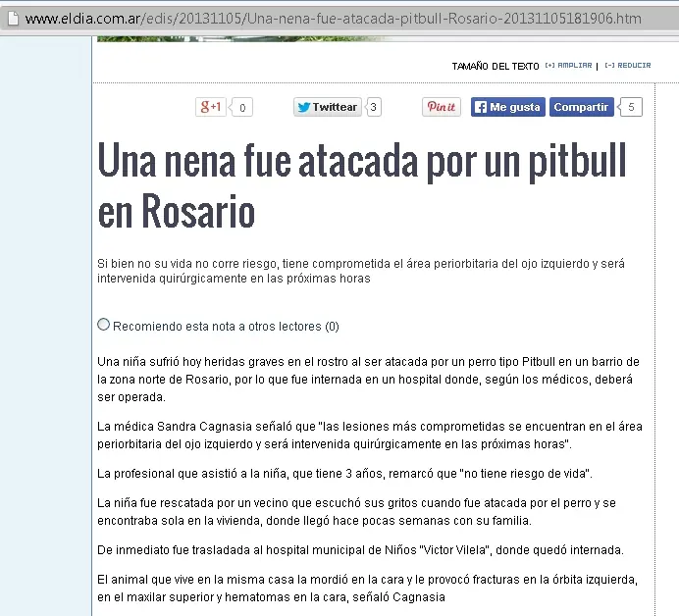
Task: Click the Tamaño del texto label
Action: pyautogui.click(x=496, y=67)
